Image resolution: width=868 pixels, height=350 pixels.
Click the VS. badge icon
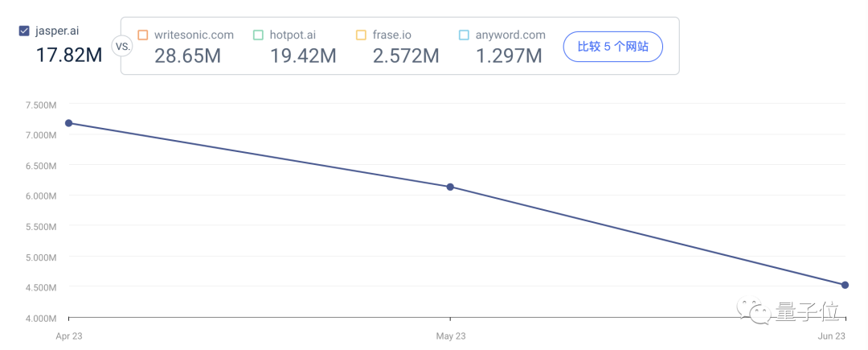pyautogui.click(x=123, y=47)
